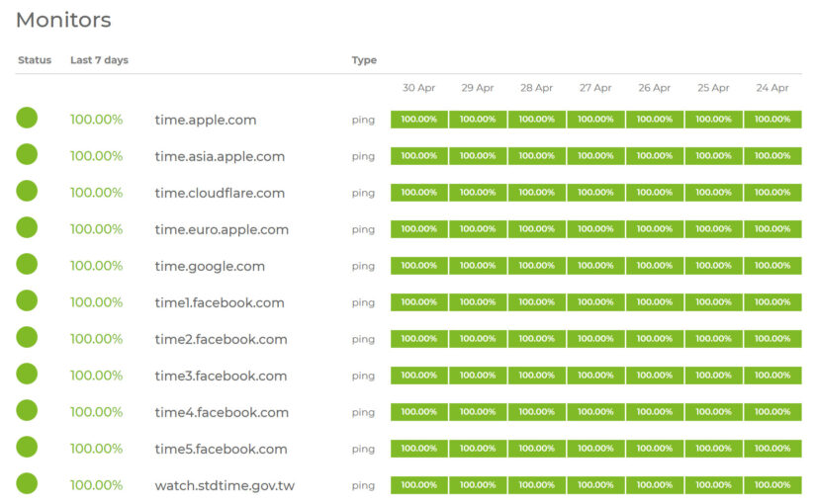Click the 29 Apr date header
The width and height of the screenshot is (816, 504).
(x=478, y=88)
